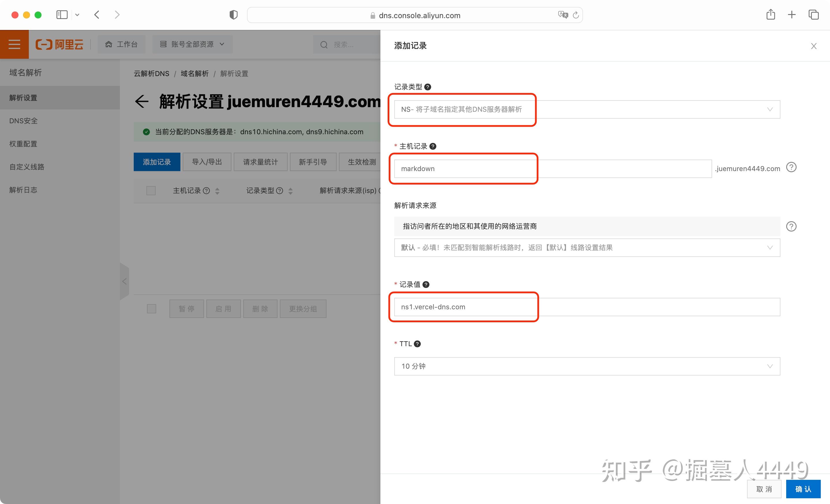This screenshot has width=830, height=504.
Task: Collapse the left sidebar with handle arrow
Action: click(124, 281)
